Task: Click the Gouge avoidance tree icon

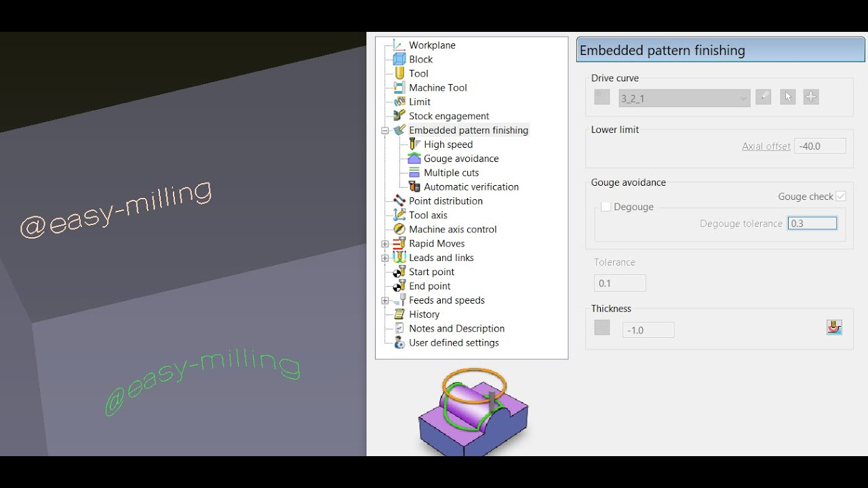Action: [x=414, y=159]
